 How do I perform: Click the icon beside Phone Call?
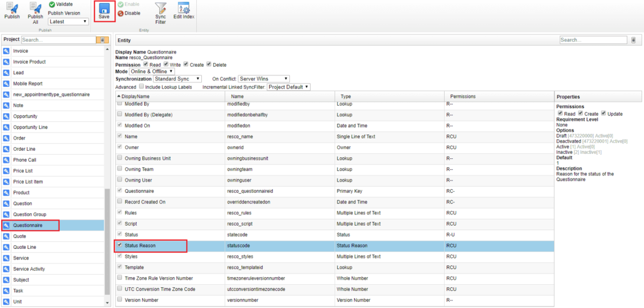[6, 160]
